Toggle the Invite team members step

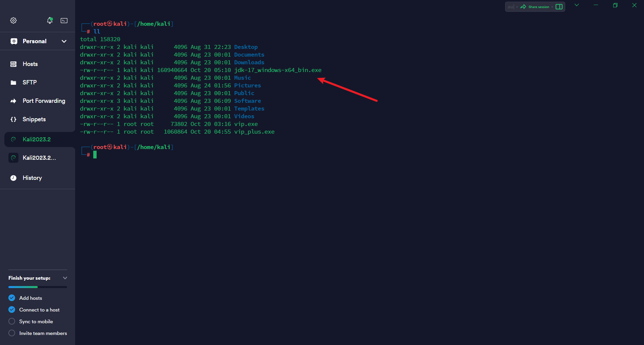(x=12, y=333)
